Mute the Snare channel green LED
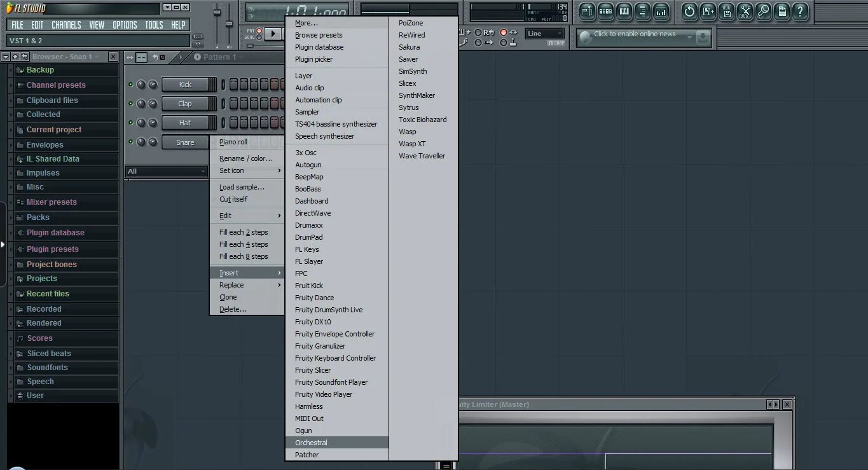The image size is (868, 470). [131, 142]
